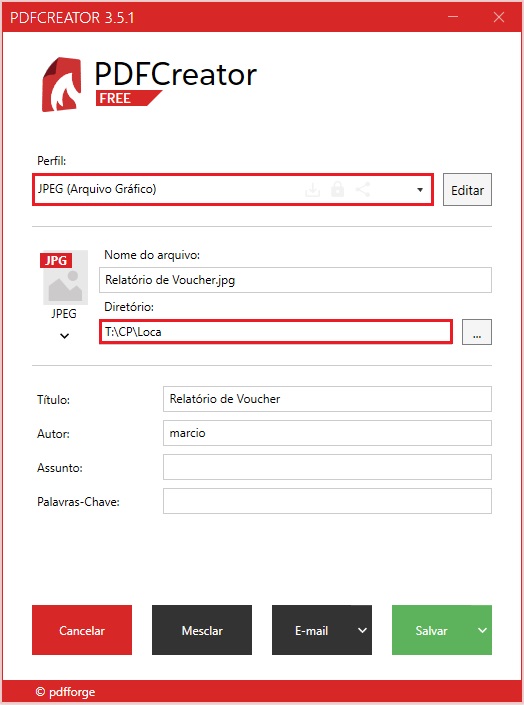The image size is (524, 705).
Task: Click the FREE badge under PDFCreator
Action: click(x=128, y=98)
